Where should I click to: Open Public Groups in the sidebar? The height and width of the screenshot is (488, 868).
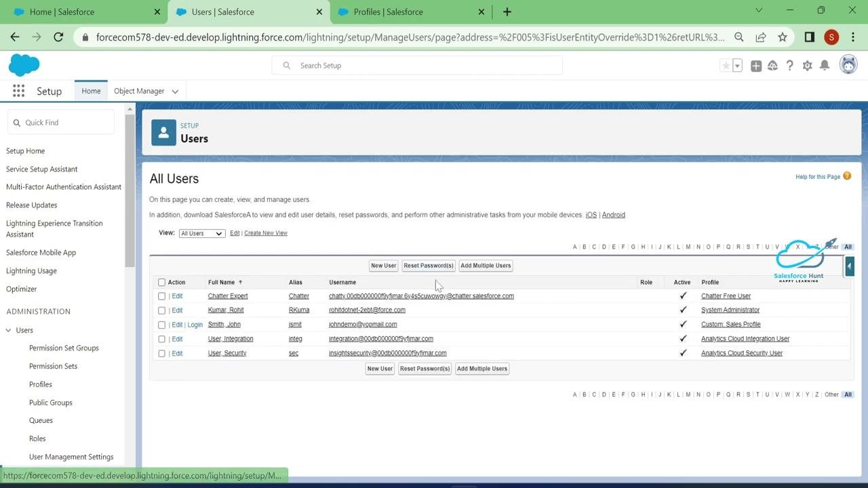(51, 403)
